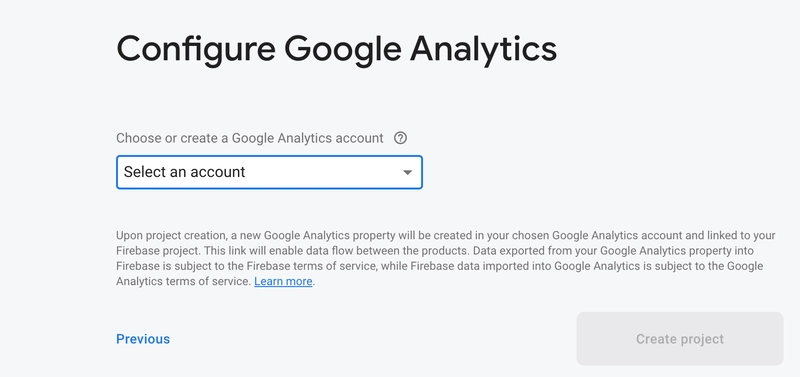Click the Create project button

tap(680, 339)
